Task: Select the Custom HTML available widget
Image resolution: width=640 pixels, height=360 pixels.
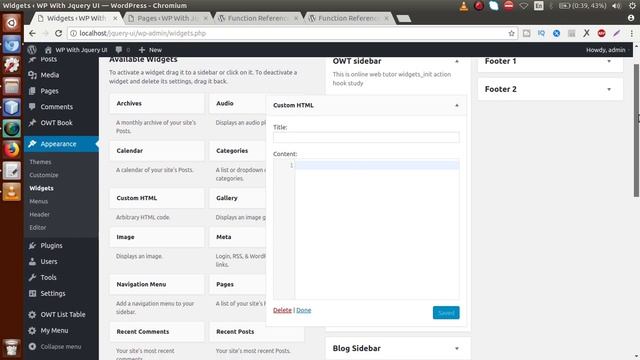Action: [157, 198]
